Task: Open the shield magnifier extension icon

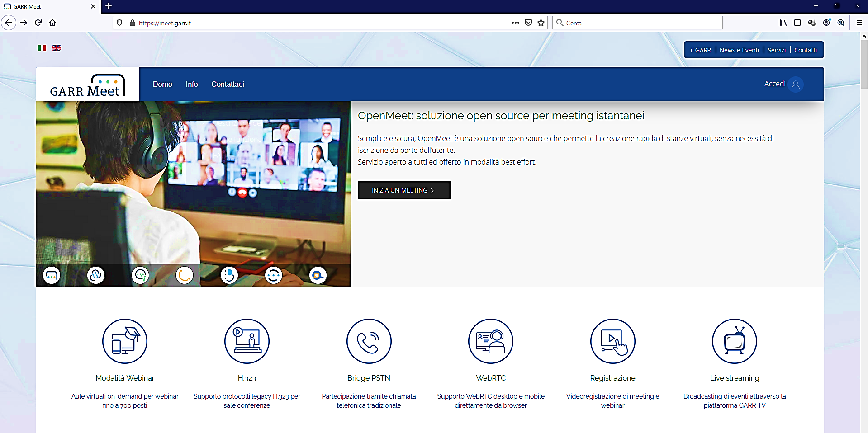Action: (841, 23)
